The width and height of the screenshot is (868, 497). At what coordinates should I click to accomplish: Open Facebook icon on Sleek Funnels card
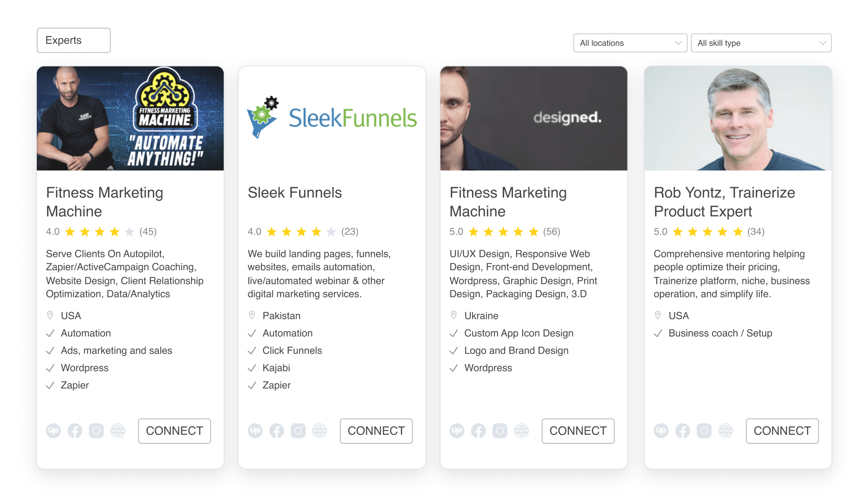277,431
